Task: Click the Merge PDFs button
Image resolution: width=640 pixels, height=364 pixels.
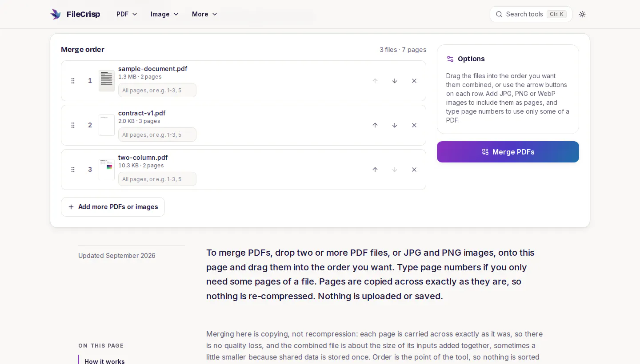Action: point(508,152)
